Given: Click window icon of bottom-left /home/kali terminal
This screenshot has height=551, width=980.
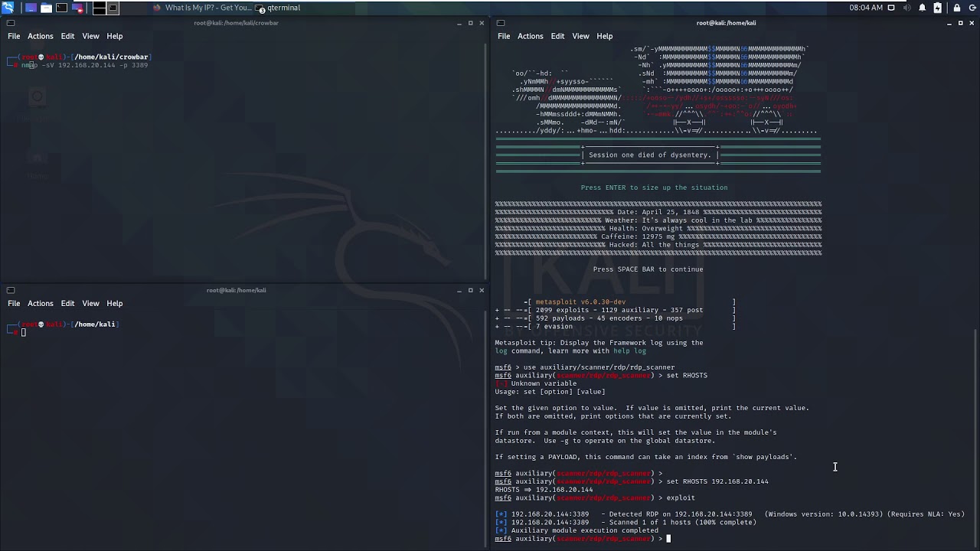Looking at the screenshot, I should pos(11,290).
